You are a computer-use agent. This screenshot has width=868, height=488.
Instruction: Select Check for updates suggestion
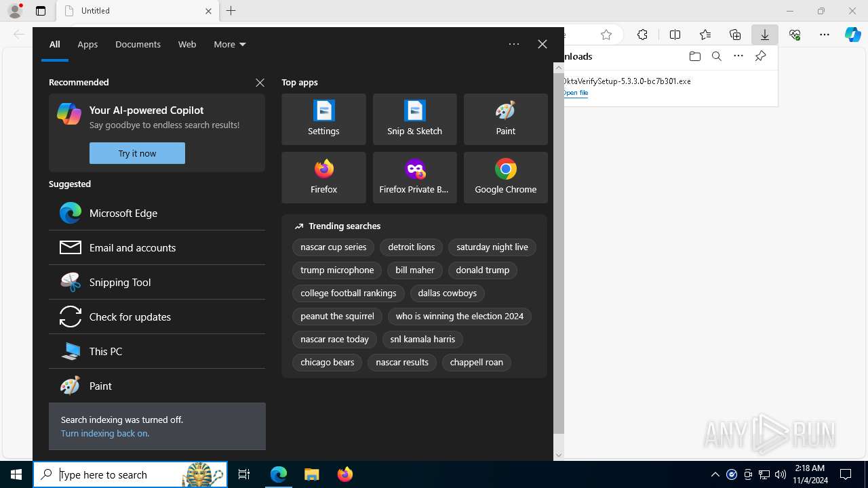click(157, 317)
